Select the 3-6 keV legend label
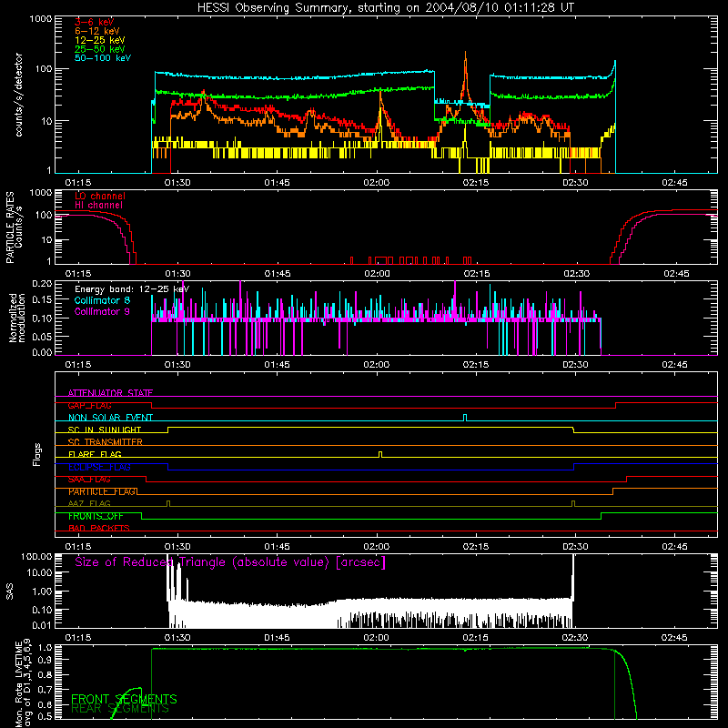Viewport: 728px width, 728px height. point(95,22)
